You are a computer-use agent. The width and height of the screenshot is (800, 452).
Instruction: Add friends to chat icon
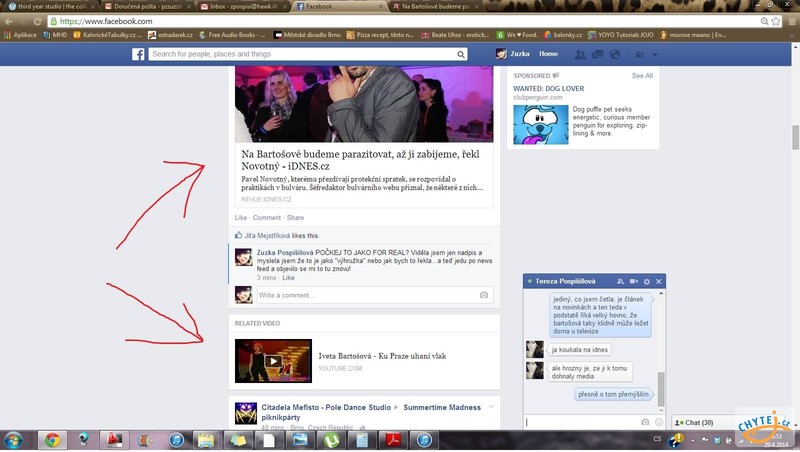620,282
